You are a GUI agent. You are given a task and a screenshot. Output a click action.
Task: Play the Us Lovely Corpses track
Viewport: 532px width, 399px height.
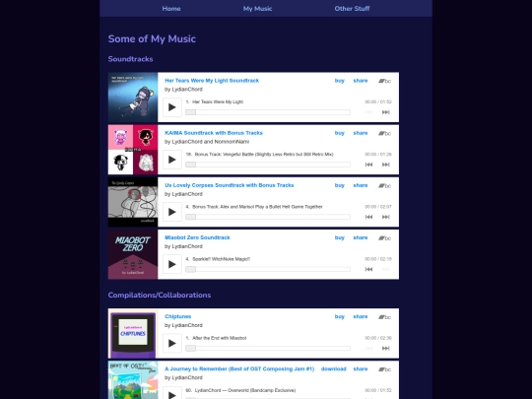tap(172, 212)
